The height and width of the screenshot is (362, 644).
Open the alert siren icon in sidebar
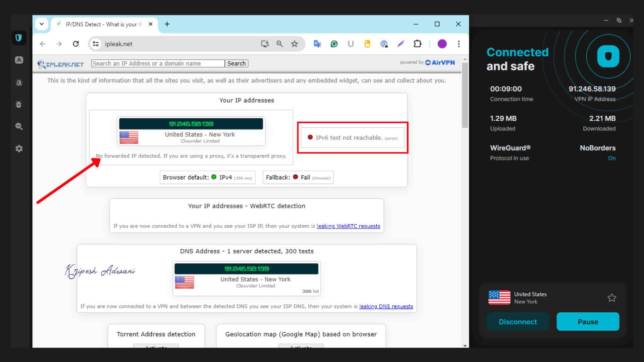tap(19, 82)
